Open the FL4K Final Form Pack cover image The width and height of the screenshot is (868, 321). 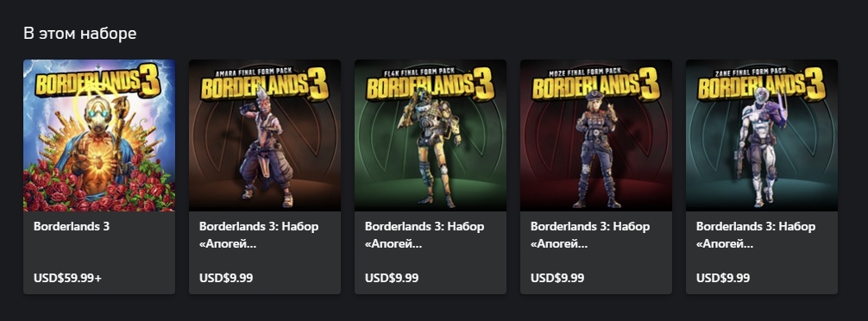(x=431, y=135)
